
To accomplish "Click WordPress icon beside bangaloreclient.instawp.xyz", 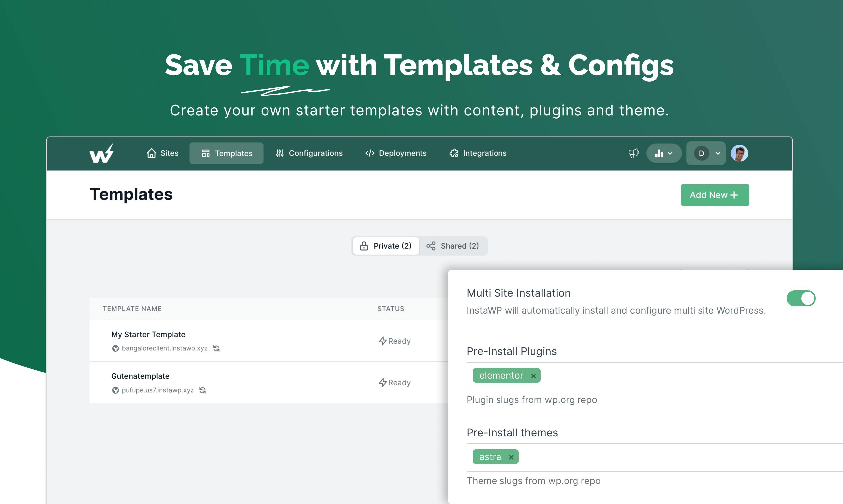I will pos(115,348).
